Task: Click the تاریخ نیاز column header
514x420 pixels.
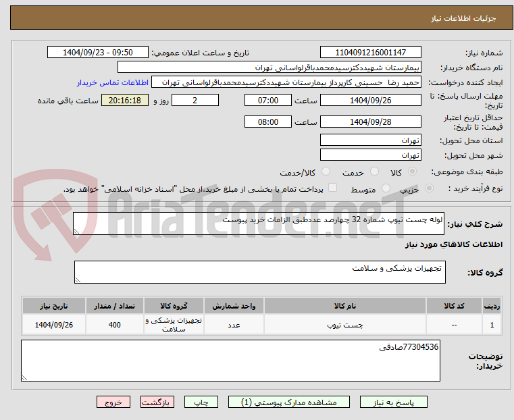Action: click(54, 306)
